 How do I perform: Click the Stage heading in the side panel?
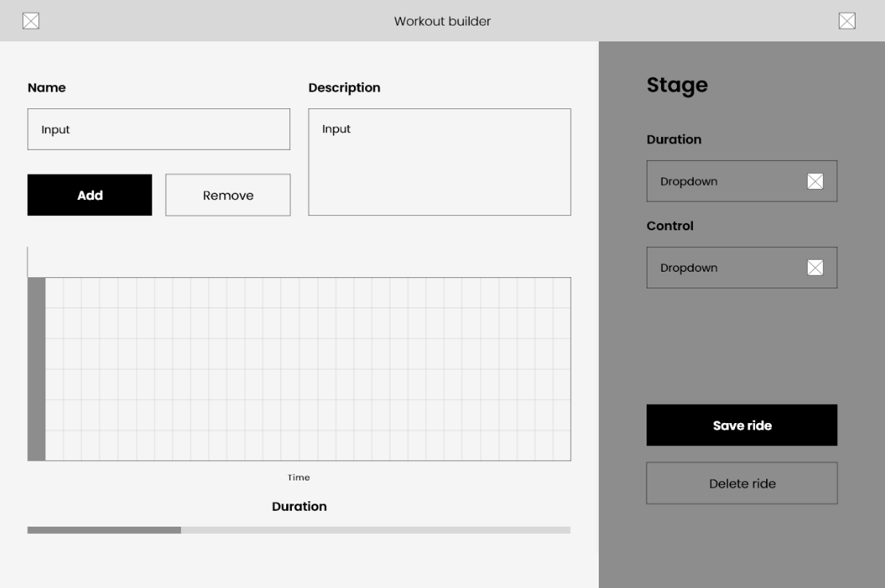click(x=677, y=85)
